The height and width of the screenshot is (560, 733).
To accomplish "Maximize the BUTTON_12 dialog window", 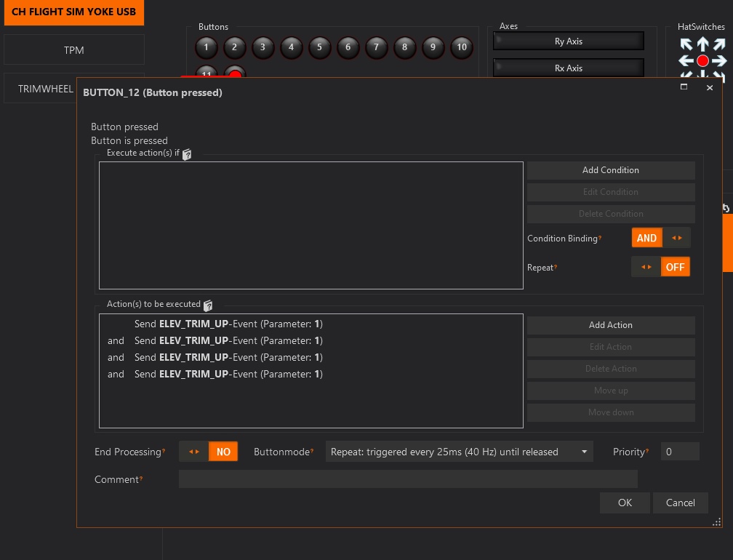I will [x=684, y=87].
